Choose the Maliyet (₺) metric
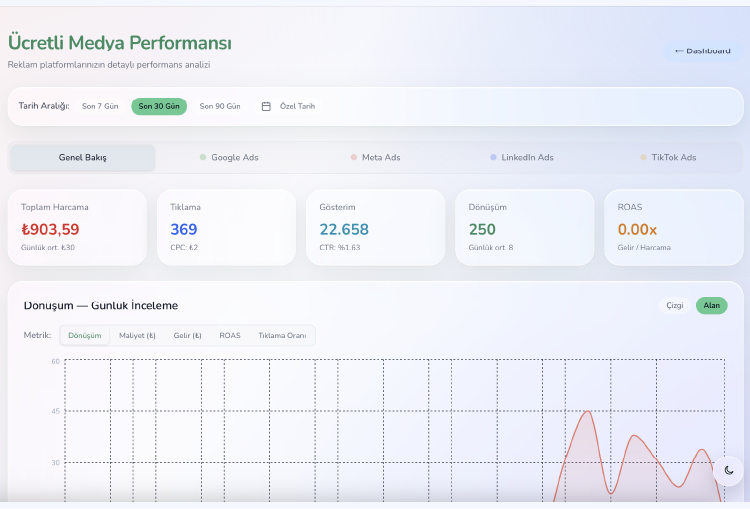Image resolution: width=750 pixels, height=509 pixels. [x=137, y=335]
